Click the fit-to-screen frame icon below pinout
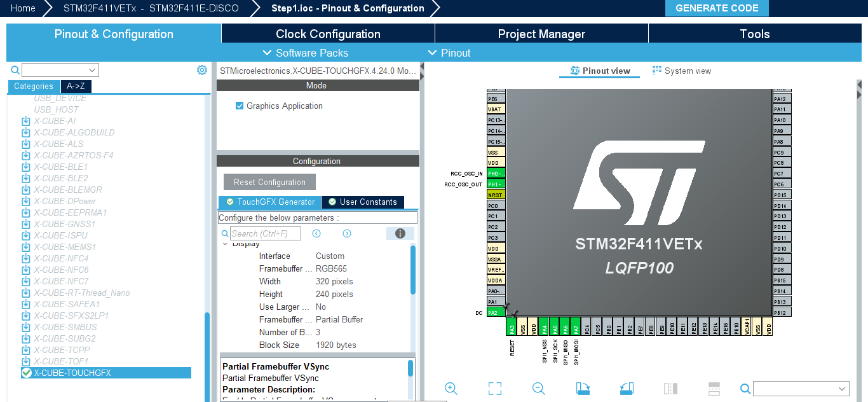Screen dimensions: 868x402 [495, 388]
